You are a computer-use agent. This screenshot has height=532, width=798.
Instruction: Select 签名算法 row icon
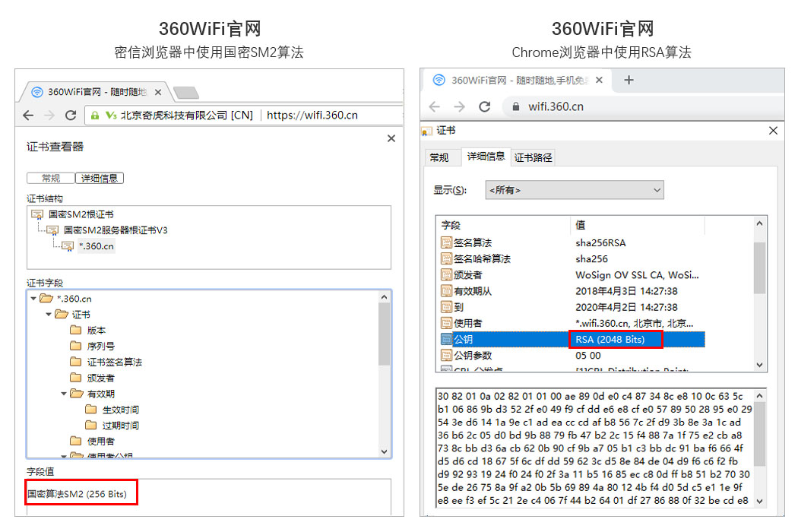[446, 243]
